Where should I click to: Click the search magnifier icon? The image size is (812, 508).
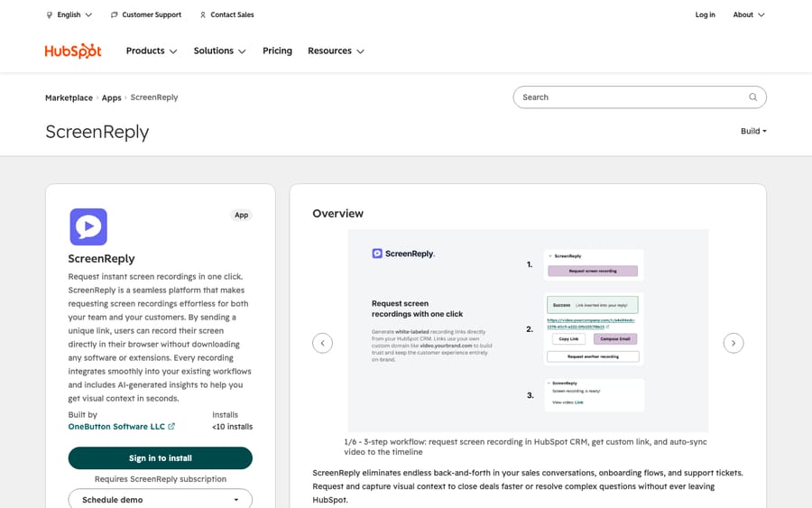pos(753,97)
